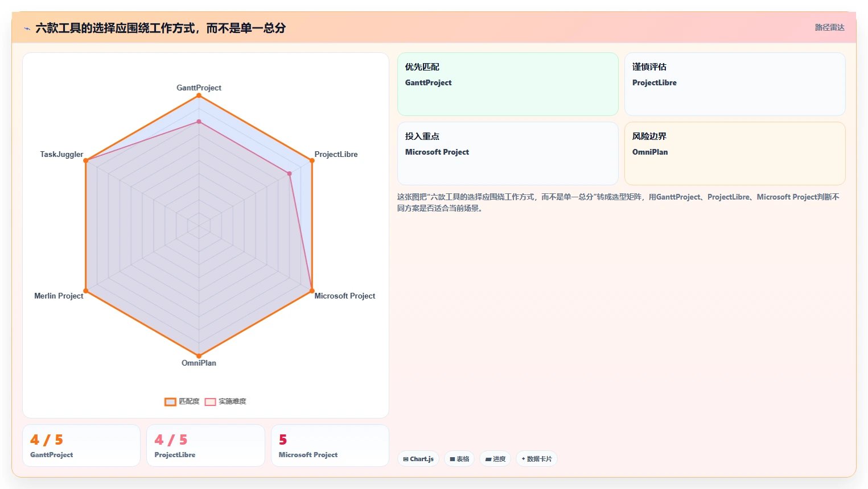Click the OmniPlan axis label on radar

pos(199,363)
